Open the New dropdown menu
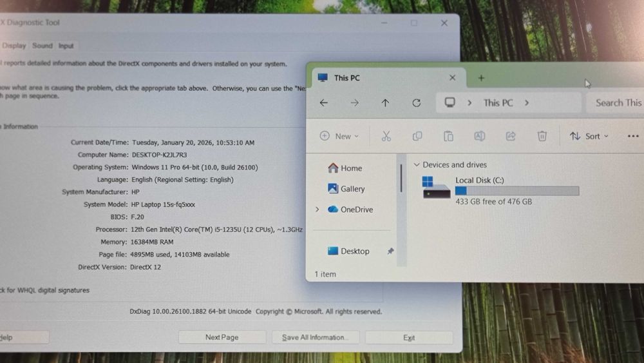 pos(339,136)
